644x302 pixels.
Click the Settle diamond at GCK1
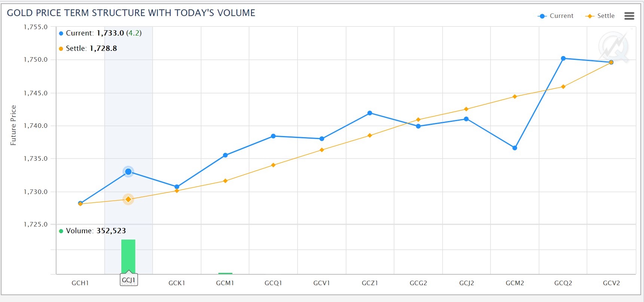(x=177, y=191)
